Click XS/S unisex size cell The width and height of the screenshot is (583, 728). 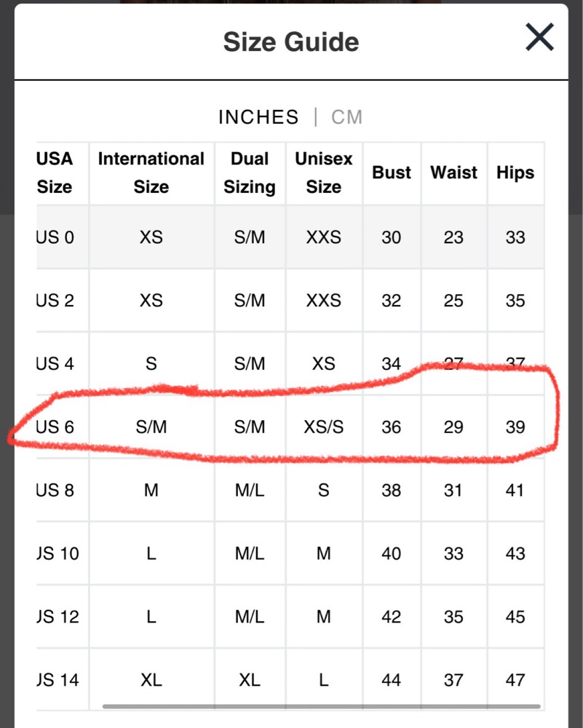(324, 427)
